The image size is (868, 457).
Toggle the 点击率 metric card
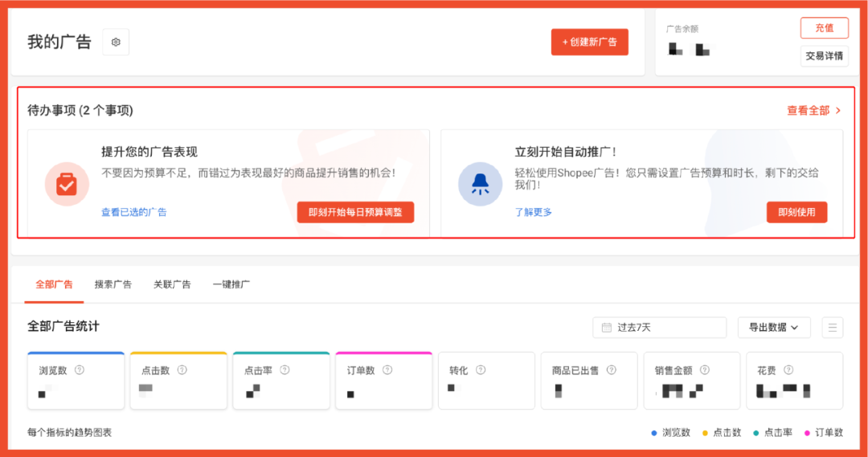pyautogui.click(x=281, y=381)
